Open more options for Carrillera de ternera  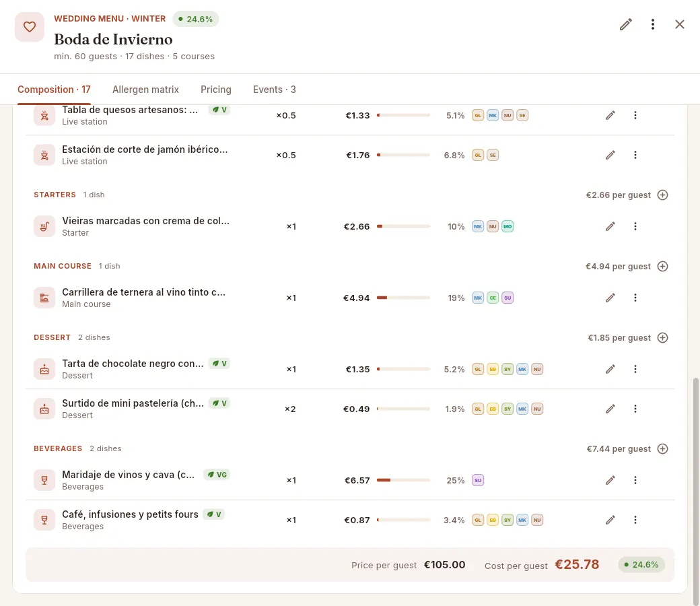[635, 298]
